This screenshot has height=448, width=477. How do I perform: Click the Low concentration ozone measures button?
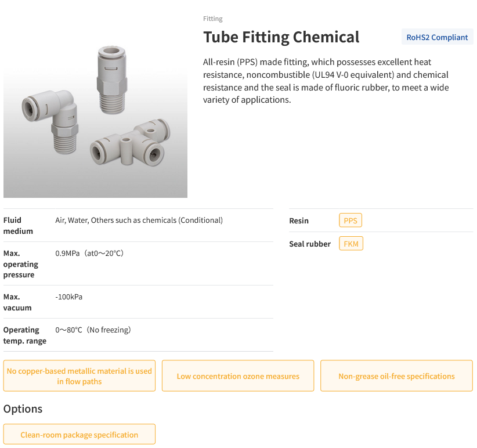coord(237,375)
